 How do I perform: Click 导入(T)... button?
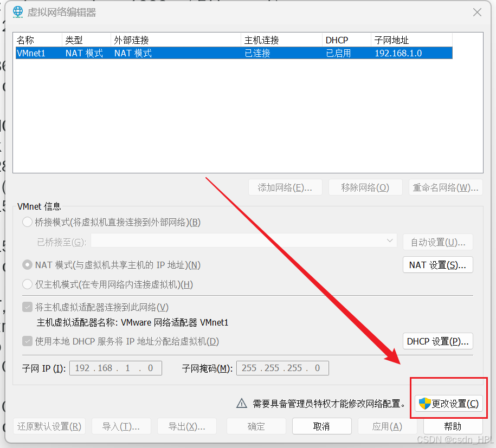(121, 426)
